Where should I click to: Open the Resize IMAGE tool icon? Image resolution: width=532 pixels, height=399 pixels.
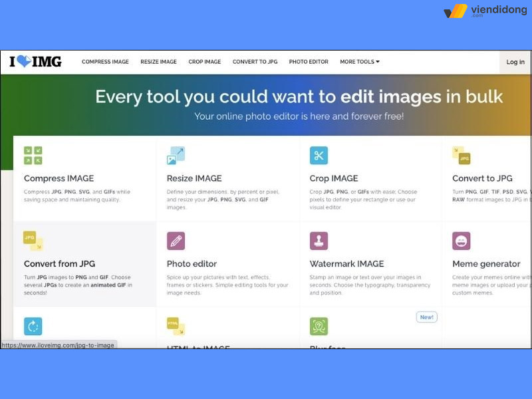pyautogui.click(x=176, y=156)
